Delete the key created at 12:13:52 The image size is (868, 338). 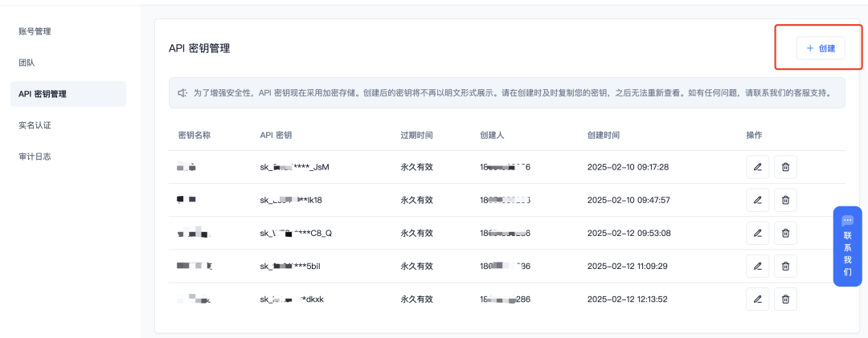click(785, 299)
